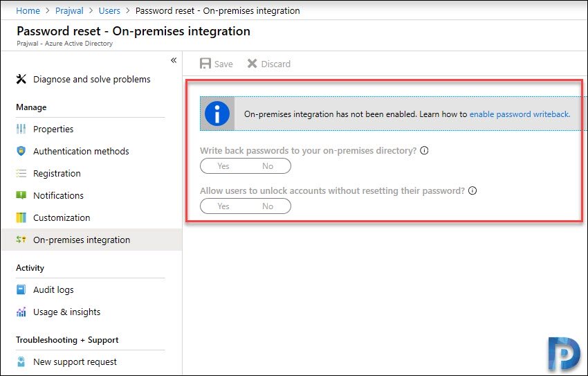
Task: Click the Registration checklist icon
Action: pyautogui.click(x=21, y=173)
